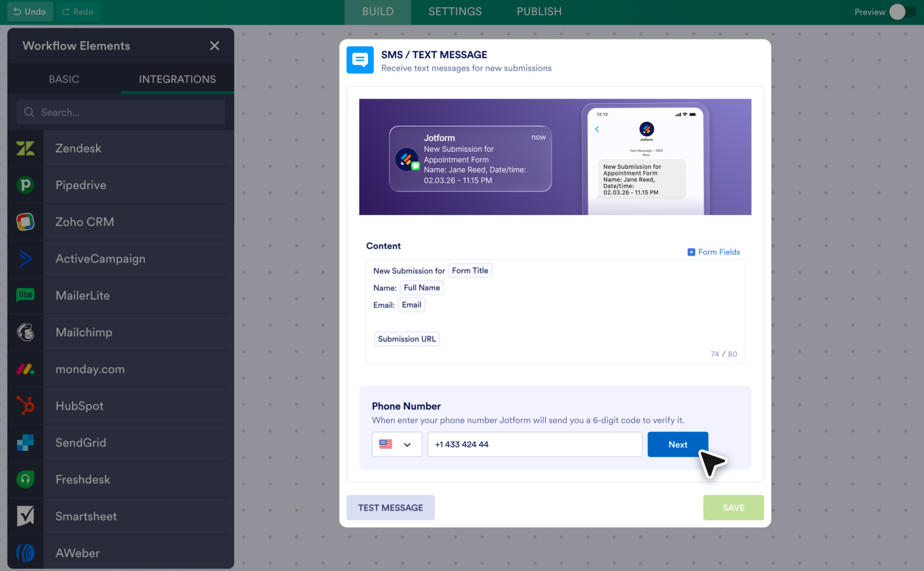Click the Pipedrive logo icon
This screenshot has height=571, width=924.
(25, 185)
